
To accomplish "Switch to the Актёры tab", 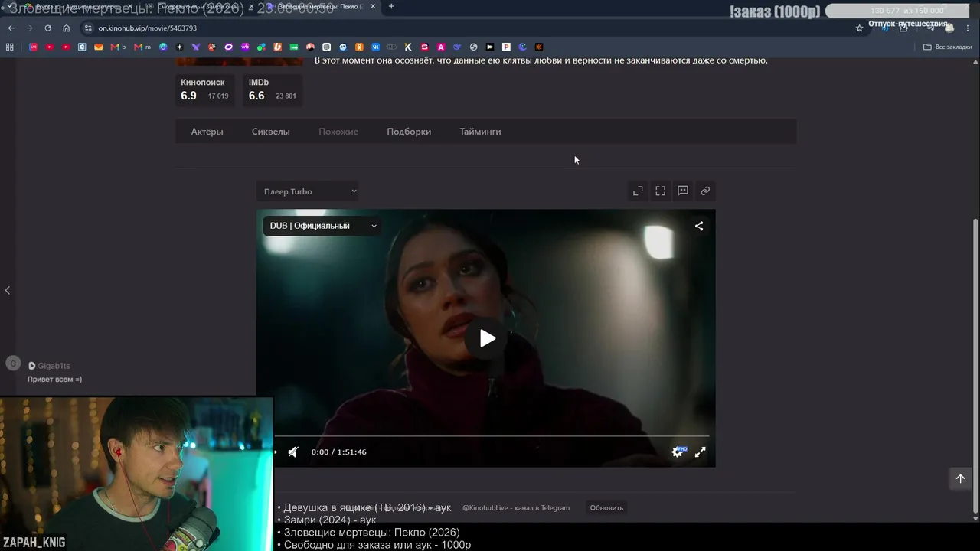I will 207,132.
